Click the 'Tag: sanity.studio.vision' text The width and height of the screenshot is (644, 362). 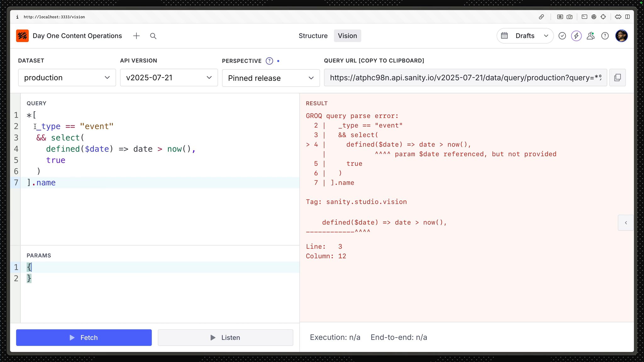[356, 202]
